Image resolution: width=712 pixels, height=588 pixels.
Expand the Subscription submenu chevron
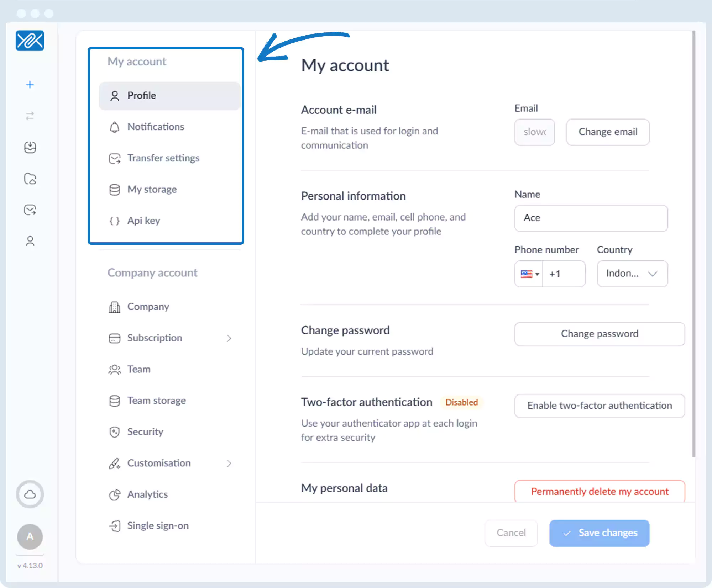tap(229, 338)
